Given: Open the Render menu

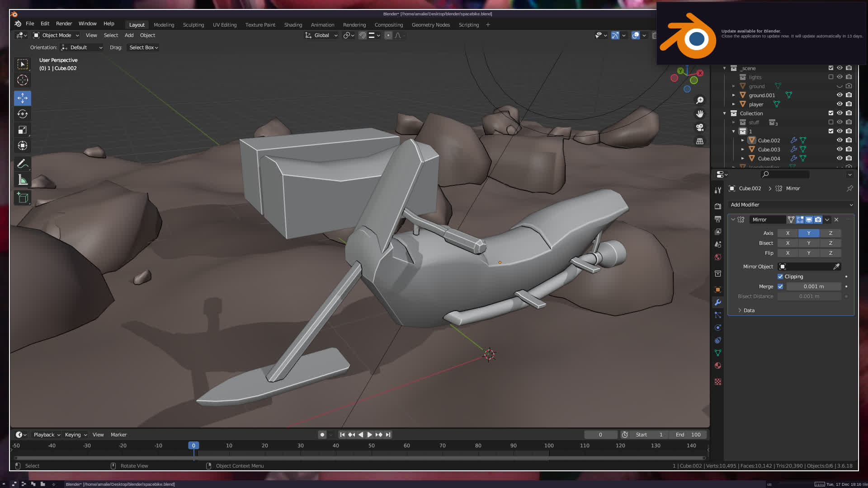Looking at the screenshot, I should 64,23.
